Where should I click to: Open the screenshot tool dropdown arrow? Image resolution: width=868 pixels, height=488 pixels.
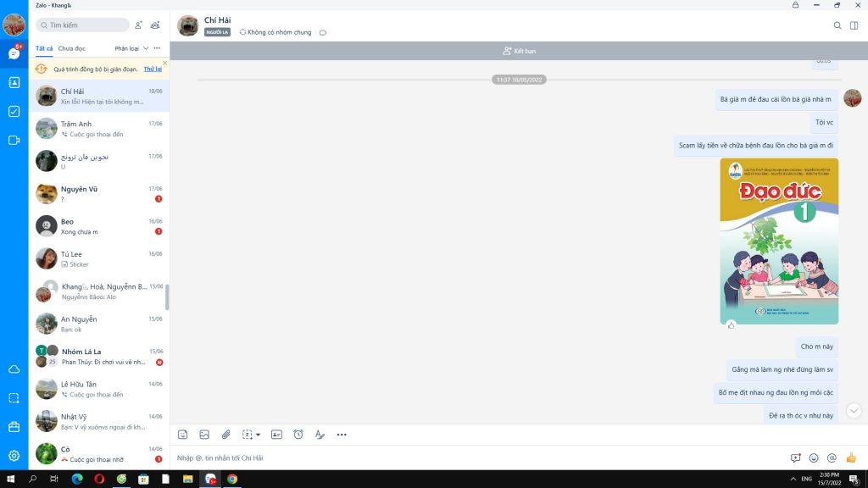tap(258, 435)
